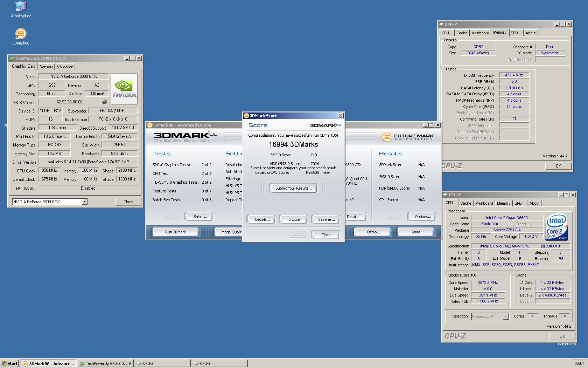Open the About tab in lower CPU-Z window
The height and width of the screenshot is (368, 588).
click(x=534, y=203)
